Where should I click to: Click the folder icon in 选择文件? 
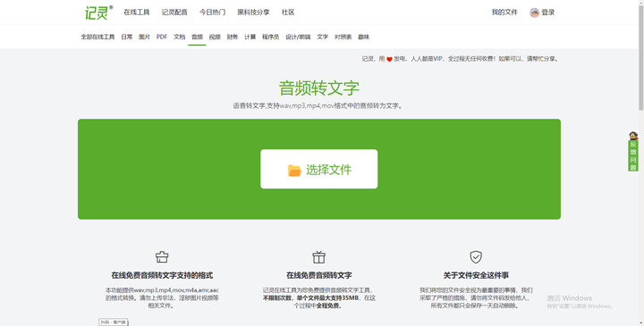(294, 171)
